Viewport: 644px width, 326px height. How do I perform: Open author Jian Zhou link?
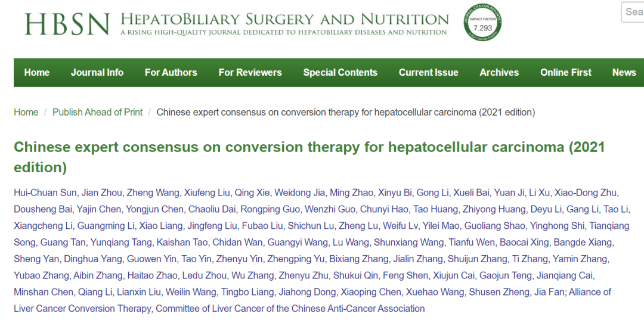pyautogui.click(x=103, y=193)
